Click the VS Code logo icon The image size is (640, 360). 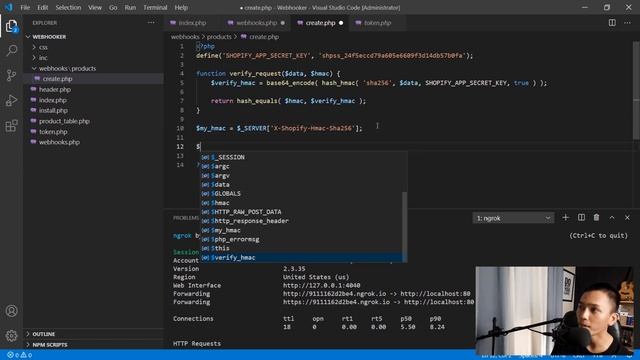click(x=9, y=7)
